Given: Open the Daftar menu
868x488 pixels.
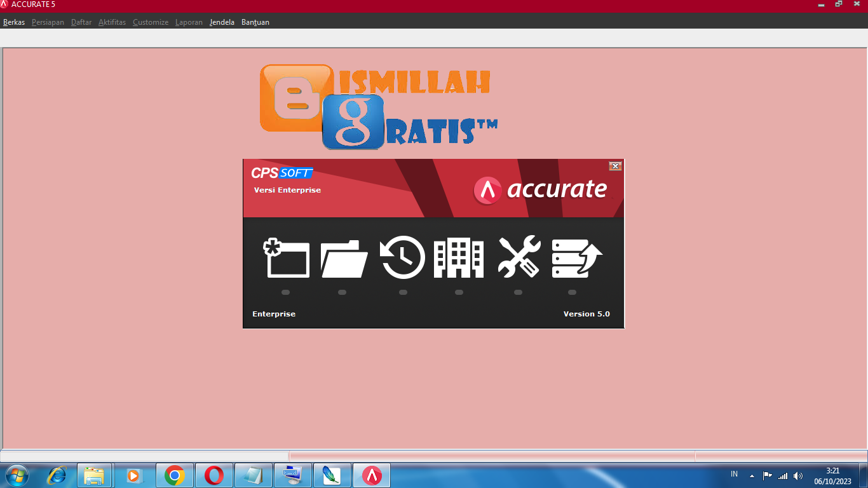Looking at the screenshot, I should click(x=81, y=22).
